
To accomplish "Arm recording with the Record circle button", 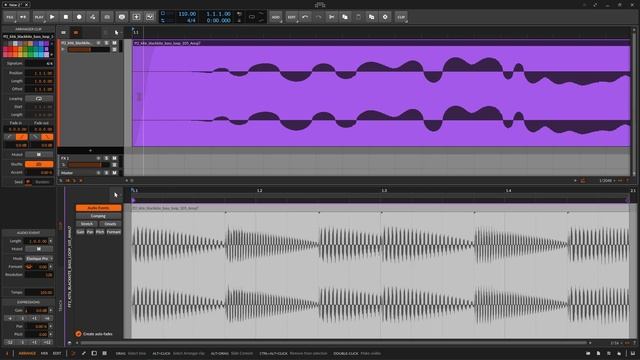I will tap(79, 17).
